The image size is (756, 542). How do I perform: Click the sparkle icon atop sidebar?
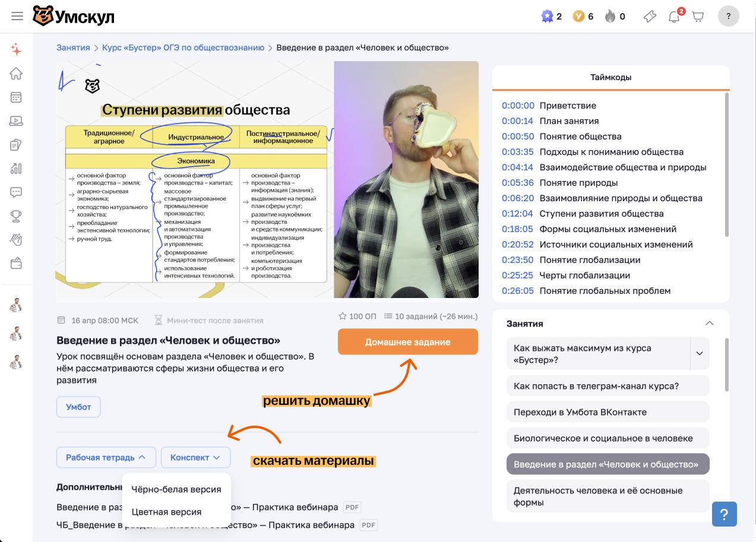point(16,49)
